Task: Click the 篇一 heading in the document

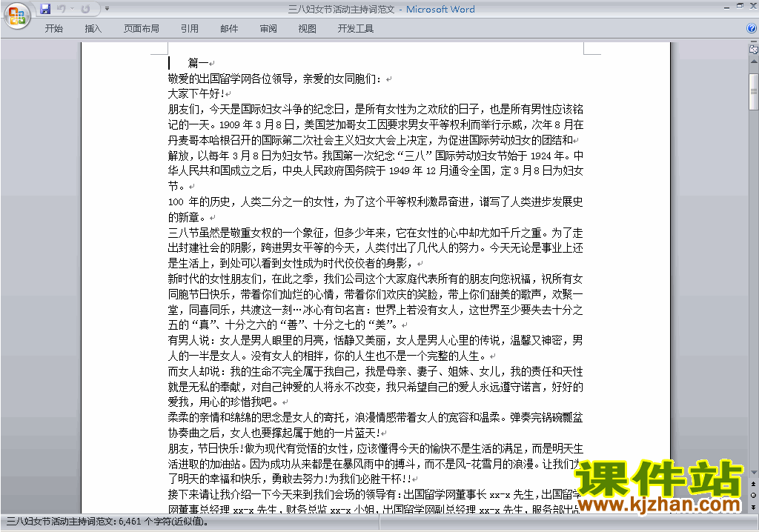Action: (x=198, y=63)
